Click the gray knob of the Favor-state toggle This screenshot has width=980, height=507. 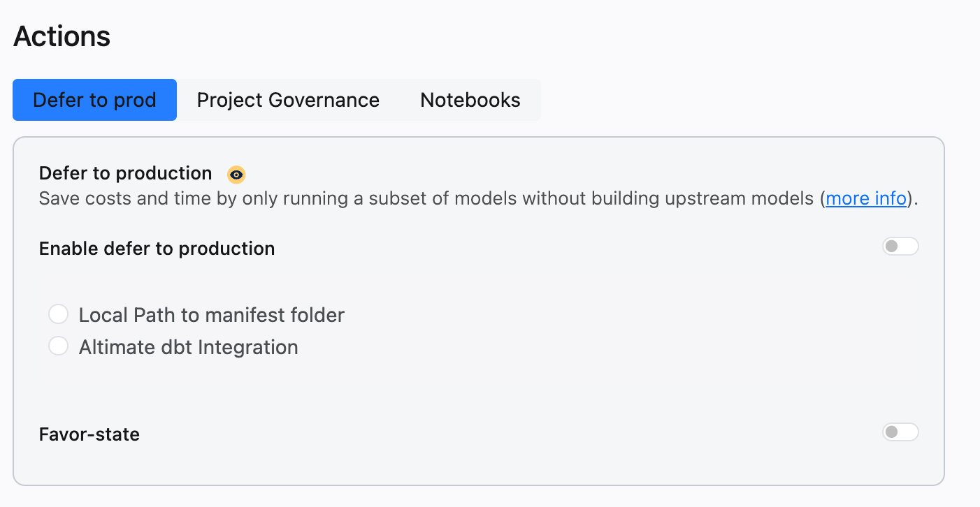pos(891,432)
